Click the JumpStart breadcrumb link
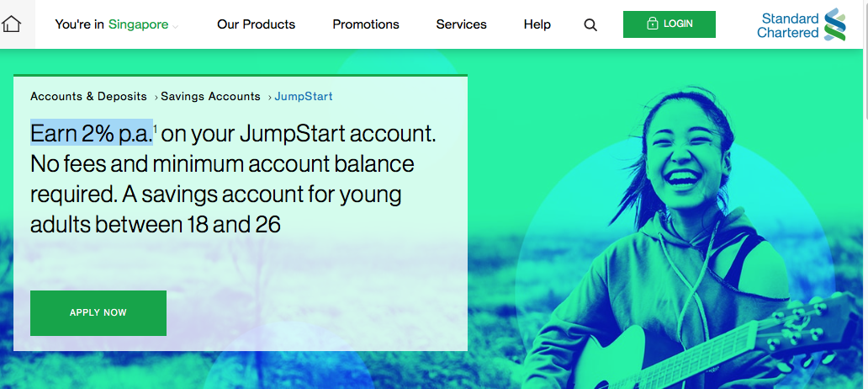 (x=304, y=97)
